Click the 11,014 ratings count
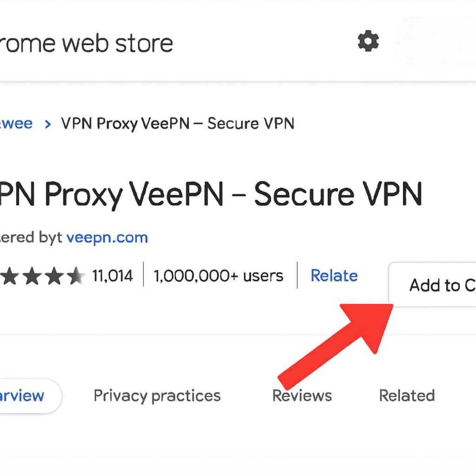The width and height of the screenshot is (476, 476). [x=113, y=275]
